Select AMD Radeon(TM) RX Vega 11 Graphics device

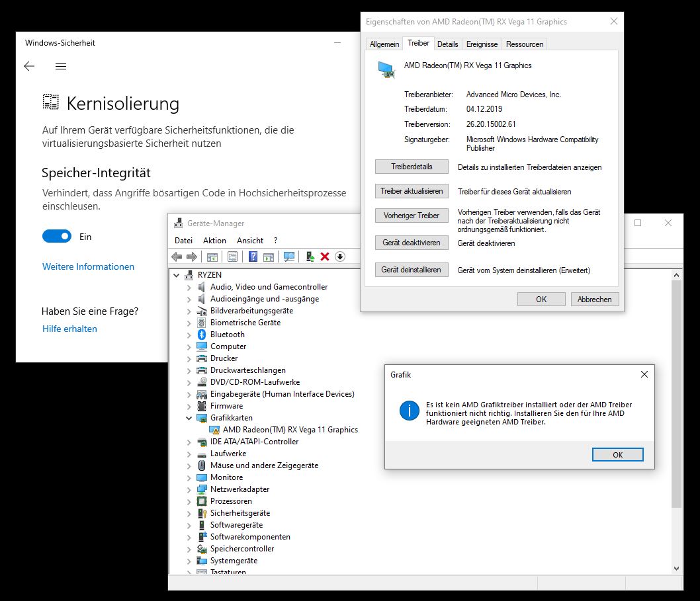(290, 430)
